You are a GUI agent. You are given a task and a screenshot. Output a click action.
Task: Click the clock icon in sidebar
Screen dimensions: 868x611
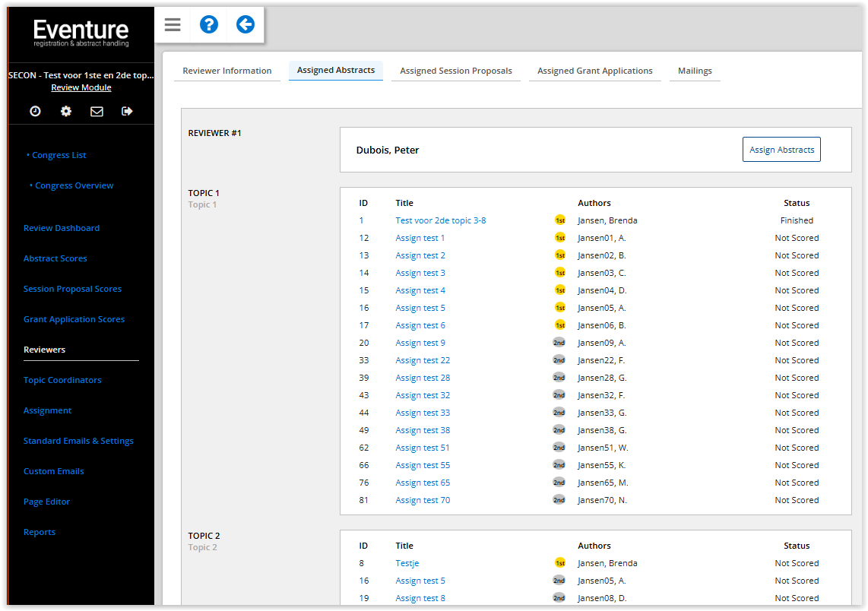(35, 111)
